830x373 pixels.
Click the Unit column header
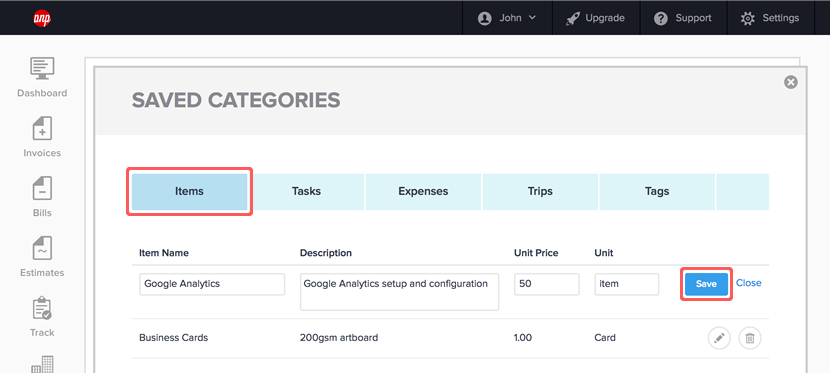[x=604, y=253]
